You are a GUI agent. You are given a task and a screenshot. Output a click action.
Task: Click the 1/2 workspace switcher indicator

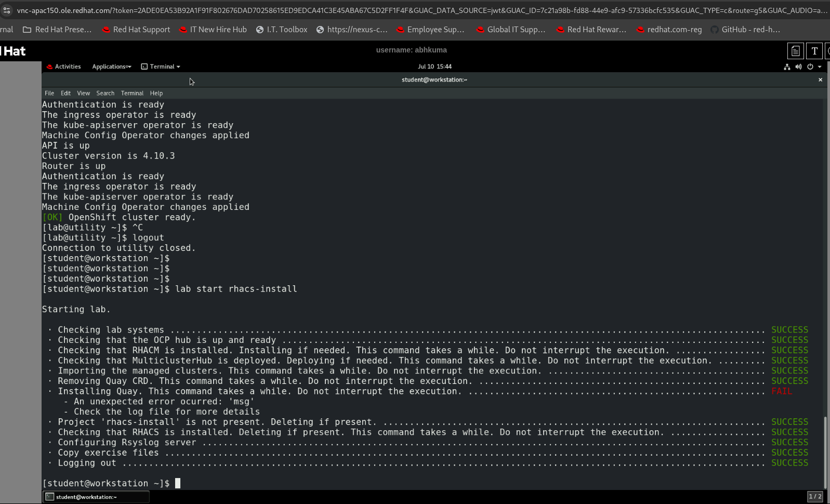pyautogui.click(x=815, y=497)
